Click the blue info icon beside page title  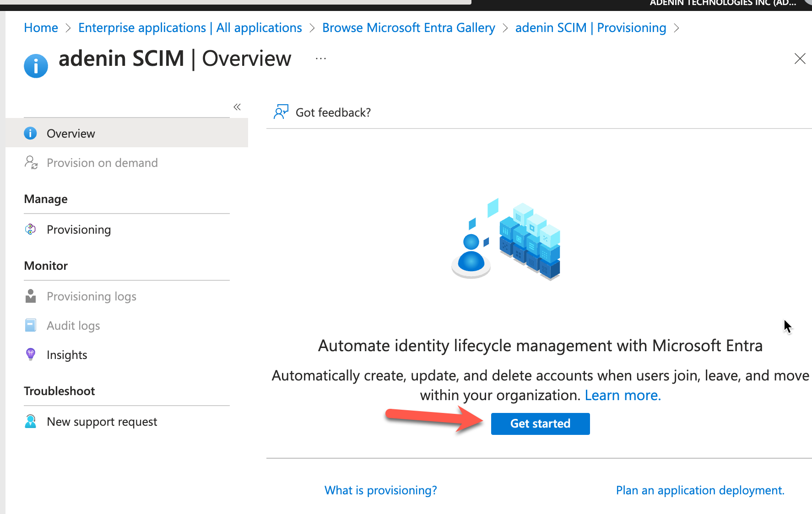pos(36,66)
